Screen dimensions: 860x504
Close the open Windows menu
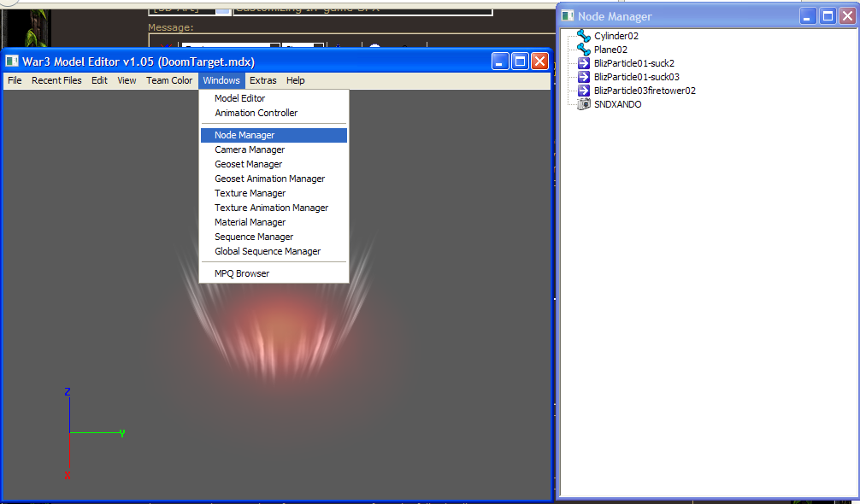(221, 80)
